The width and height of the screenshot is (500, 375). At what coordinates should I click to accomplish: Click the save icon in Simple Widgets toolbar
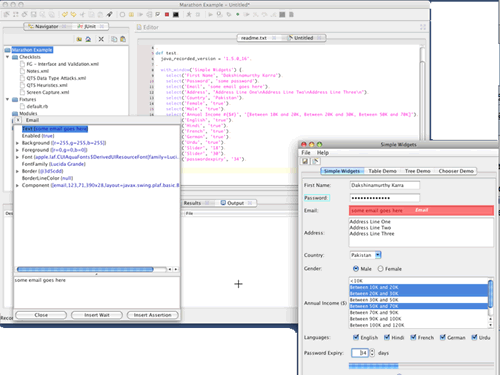click(305, 161)
